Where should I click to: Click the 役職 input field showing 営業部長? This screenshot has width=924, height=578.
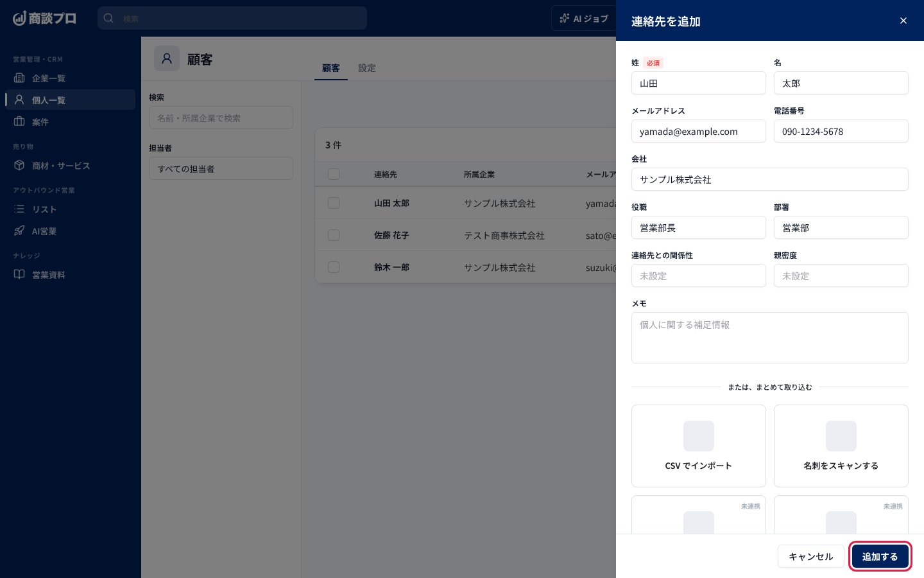(699, 227)
